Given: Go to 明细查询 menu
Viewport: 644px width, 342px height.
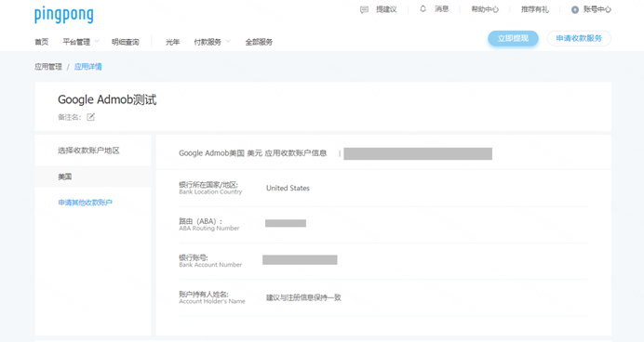Looking at the screenshot, I should click(126, 42).
